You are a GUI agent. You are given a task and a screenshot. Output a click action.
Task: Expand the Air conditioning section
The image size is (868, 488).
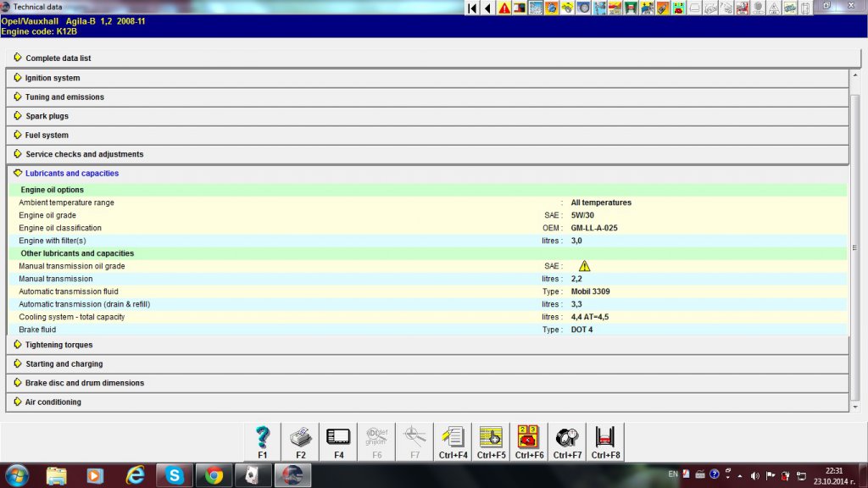point(53,402)
